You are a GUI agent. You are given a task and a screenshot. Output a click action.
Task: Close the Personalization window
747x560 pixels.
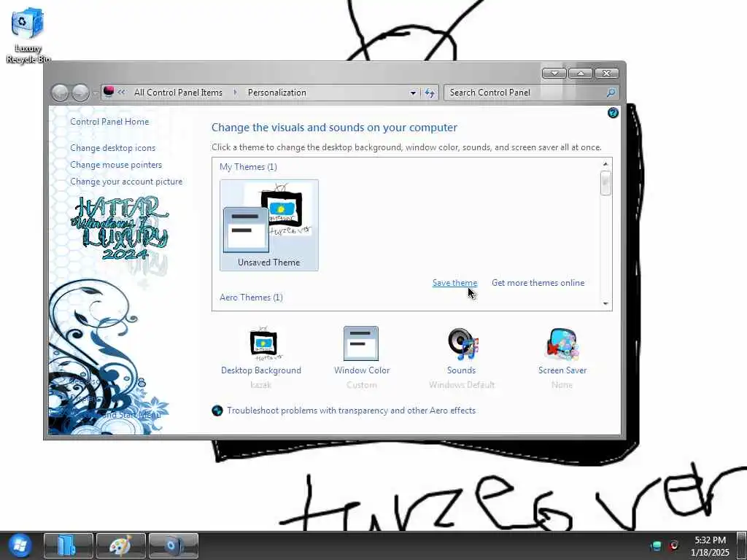[x=606, y=74]
